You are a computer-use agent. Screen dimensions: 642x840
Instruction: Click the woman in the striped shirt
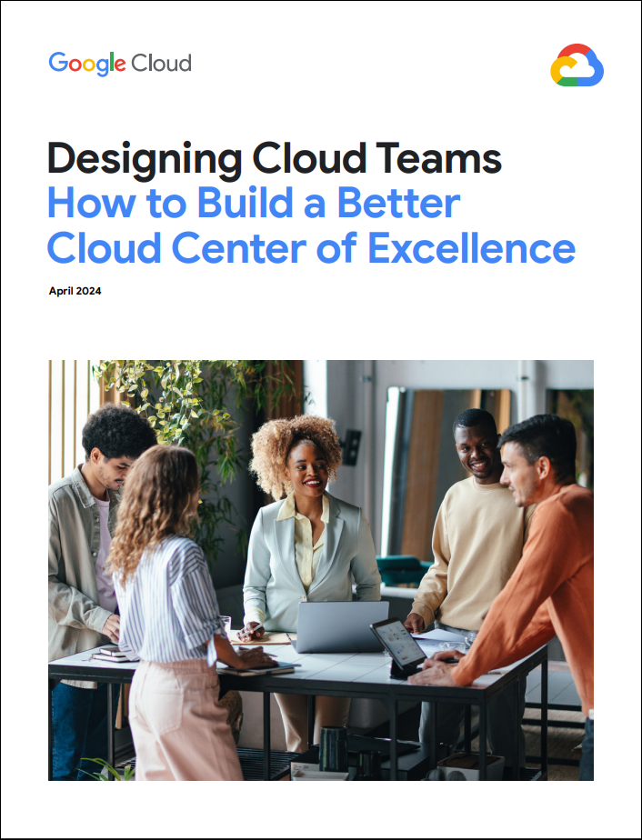click(173, 600)
